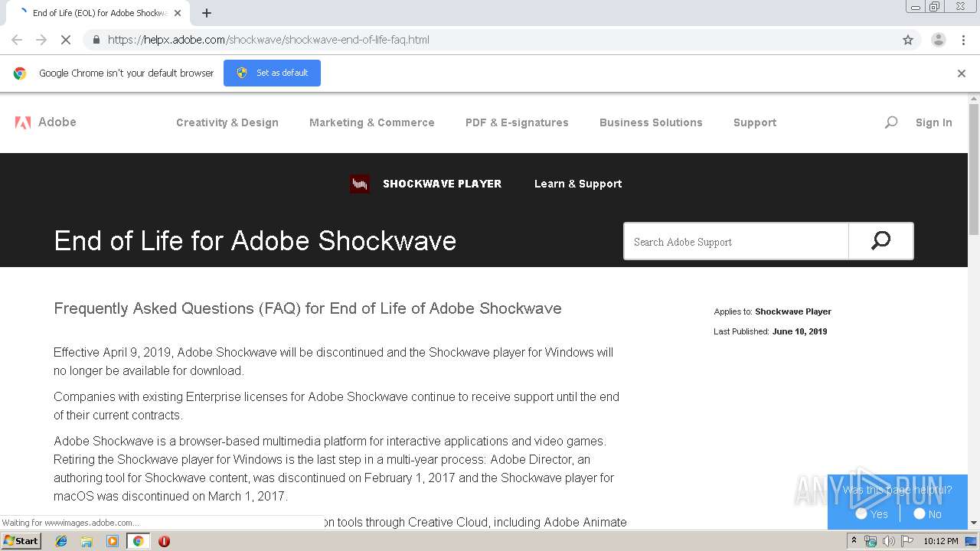Select Yes for page helpful
Image resolution: width=980 pixels, height=551 pixels.
click(x=861, y=514)
